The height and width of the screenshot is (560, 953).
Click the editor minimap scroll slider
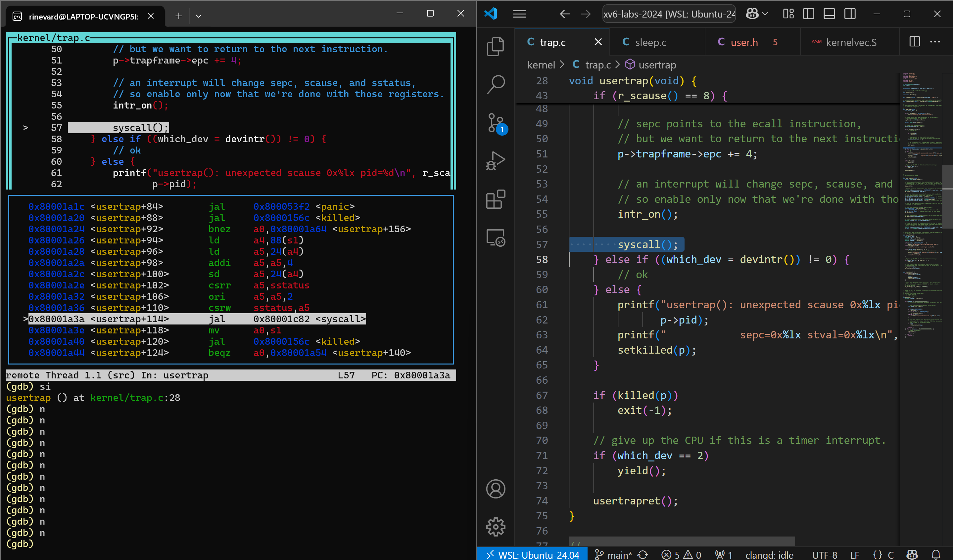pos(947,196)
